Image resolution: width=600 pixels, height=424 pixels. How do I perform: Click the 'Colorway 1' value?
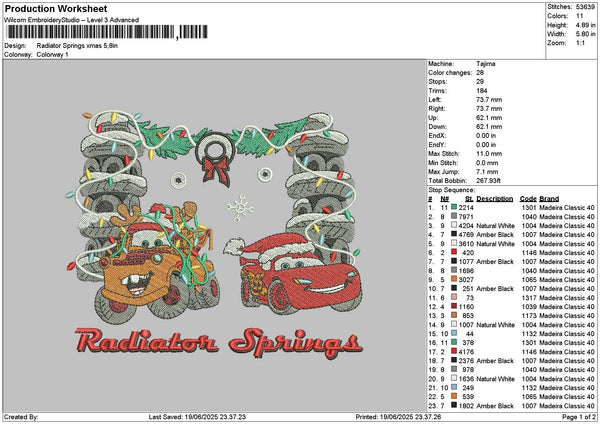52,55
